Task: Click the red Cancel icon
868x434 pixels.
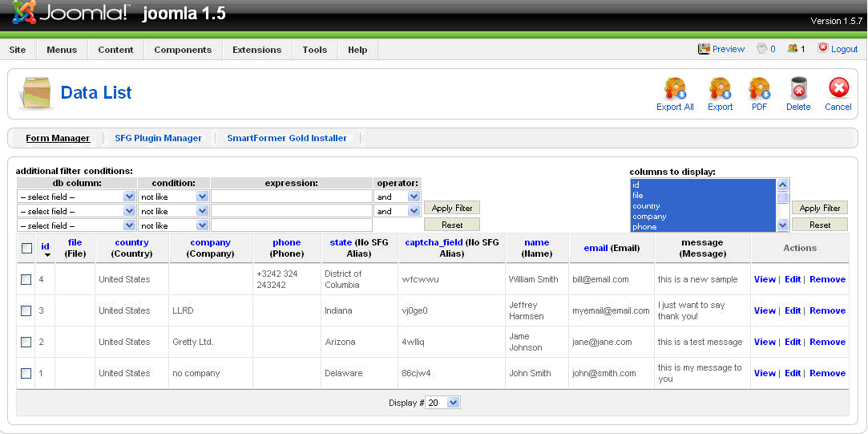Action: [838, 89]
